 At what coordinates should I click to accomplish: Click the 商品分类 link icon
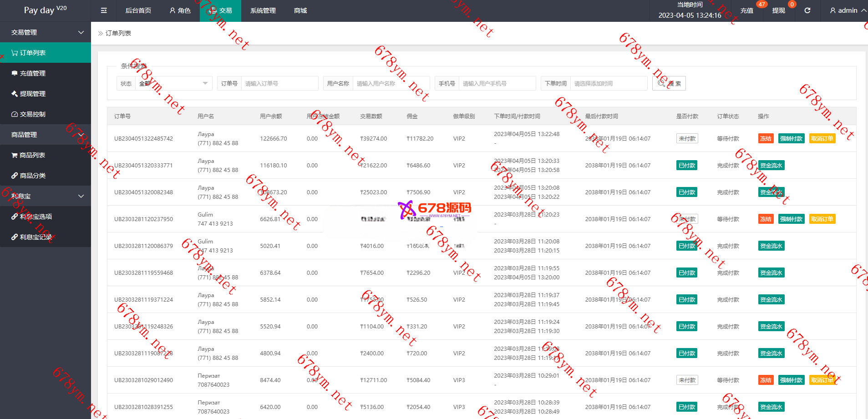tap(15, 176)
